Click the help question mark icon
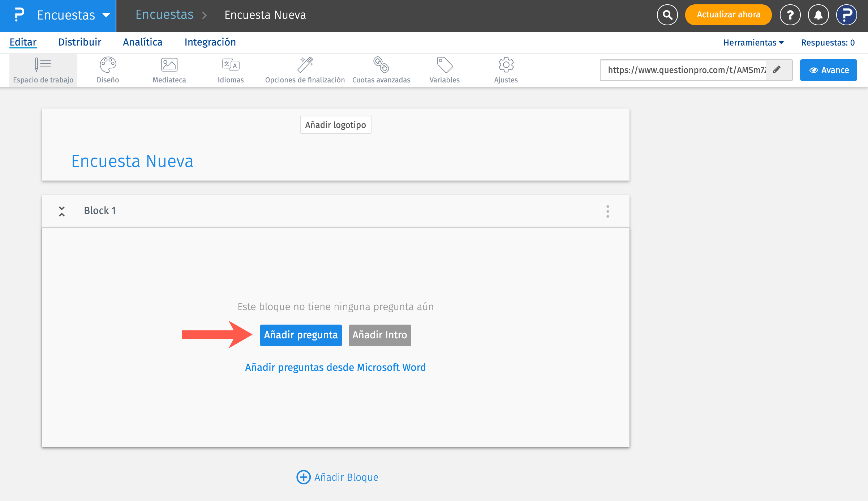 tap(790, 15)
